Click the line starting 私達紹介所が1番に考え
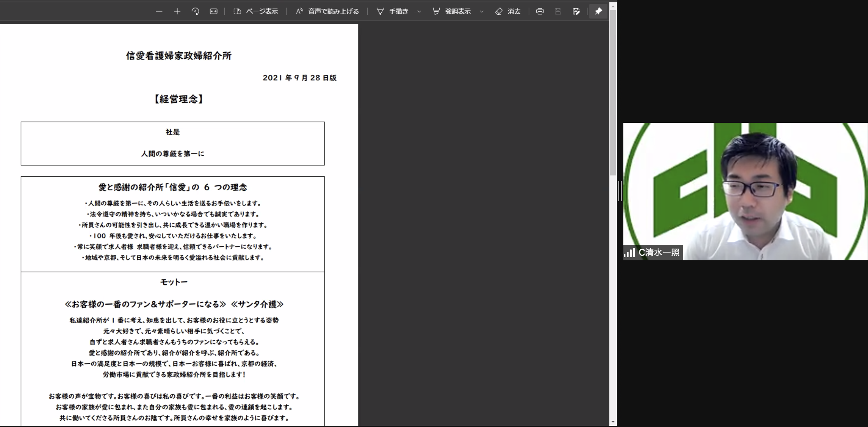The image size is (868, 427). (174, 321)
